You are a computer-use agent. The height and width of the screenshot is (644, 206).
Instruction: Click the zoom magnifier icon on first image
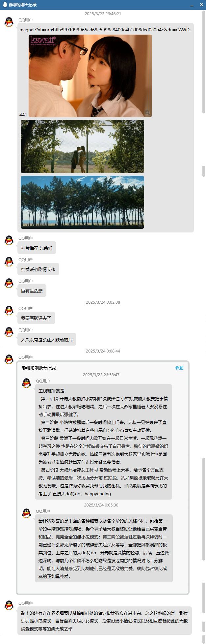point(147,112)
